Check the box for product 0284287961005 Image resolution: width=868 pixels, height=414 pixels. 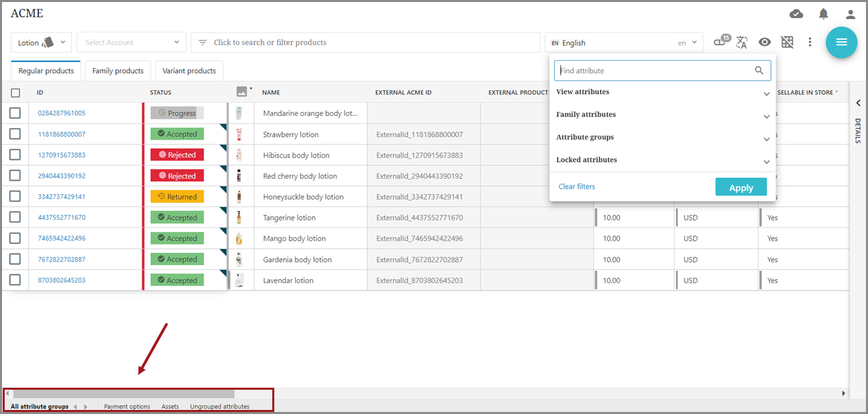(x=15, y=113)
